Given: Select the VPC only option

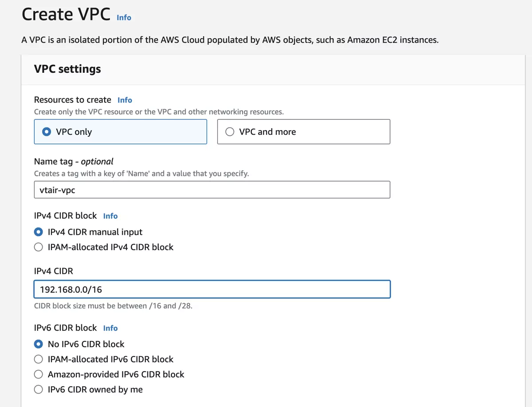Looking at the screenshot, I should pyautogui.click(x=47, y=132).
